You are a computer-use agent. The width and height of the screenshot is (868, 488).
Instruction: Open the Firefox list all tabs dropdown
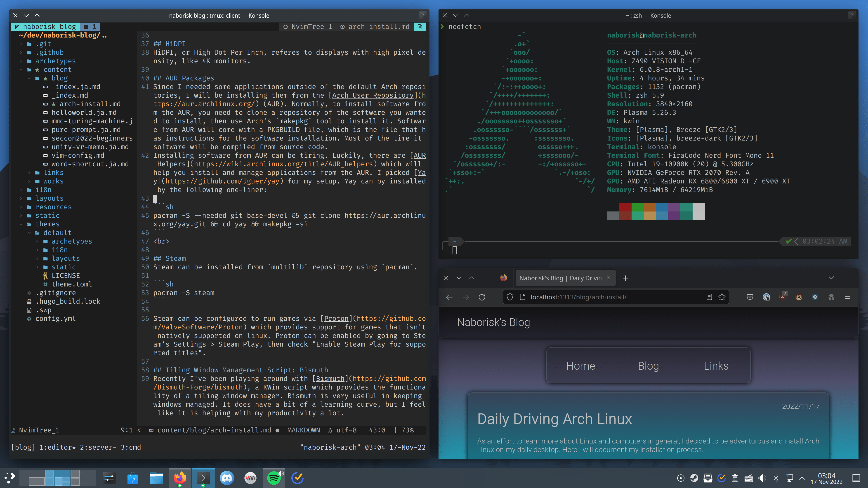point(831,278)
